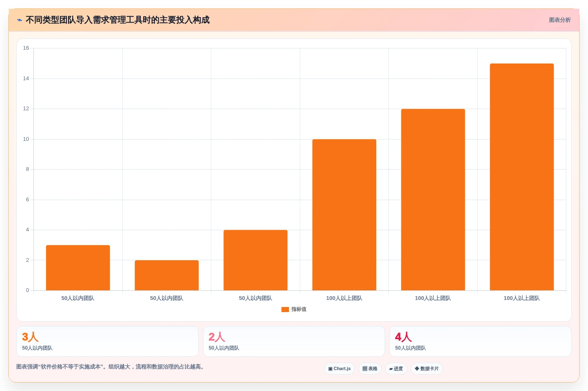Click the chart title 不同类型团队导入需求管理工具时的主要投入构成
Screen dimensions: 588x391
[x=118, y=20]
